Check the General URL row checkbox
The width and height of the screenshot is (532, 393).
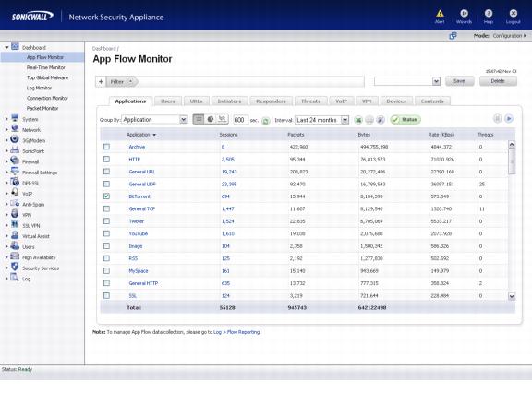(106, 172)
